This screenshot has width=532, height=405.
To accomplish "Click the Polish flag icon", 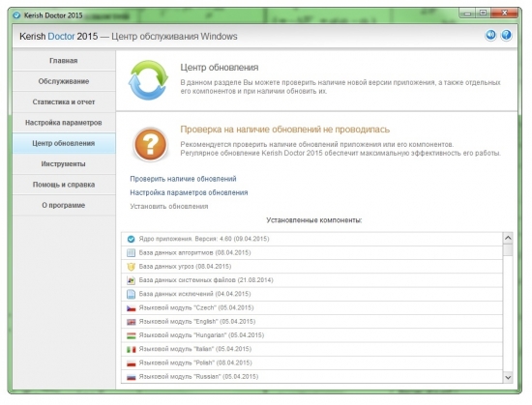I will point(131,363).
